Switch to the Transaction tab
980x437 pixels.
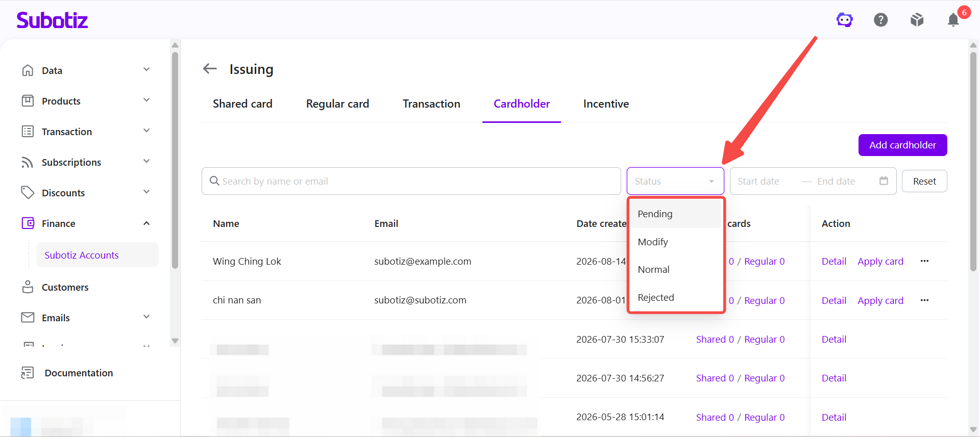431,104
